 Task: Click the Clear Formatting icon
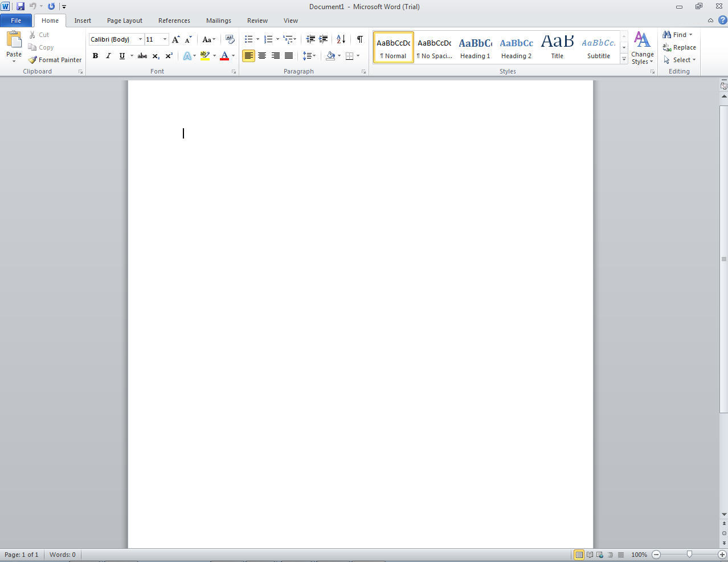(230, 39)
